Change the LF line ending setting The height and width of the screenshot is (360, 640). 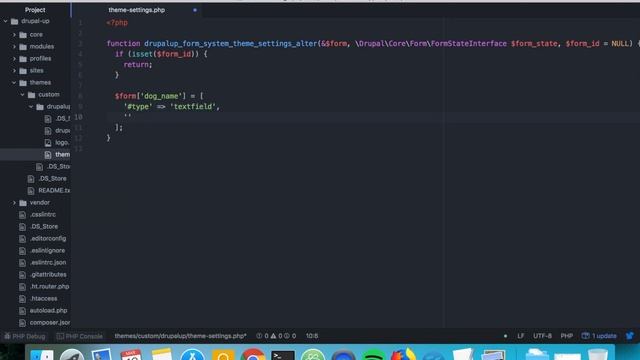520,336
